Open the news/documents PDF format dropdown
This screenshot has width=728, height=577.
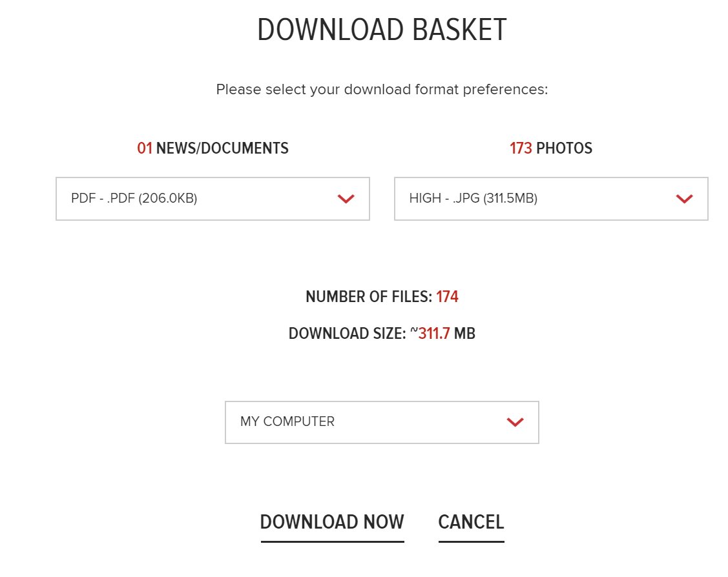tap(213, 199)
